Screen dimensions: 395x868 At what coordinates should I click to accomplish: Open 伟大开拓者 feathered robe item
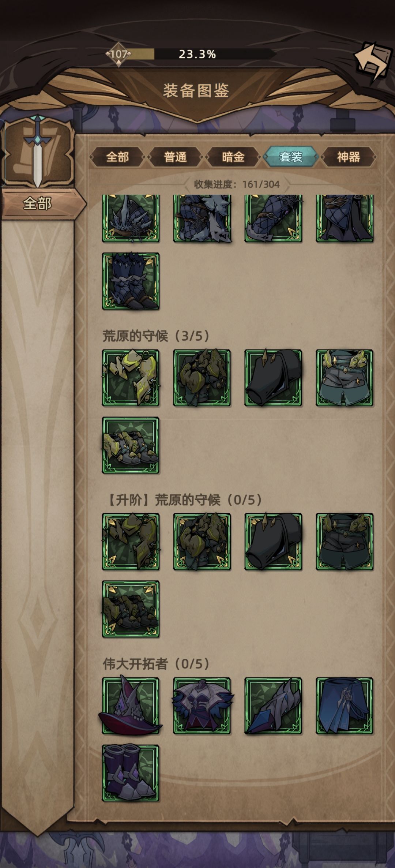(x=202, y=706)
